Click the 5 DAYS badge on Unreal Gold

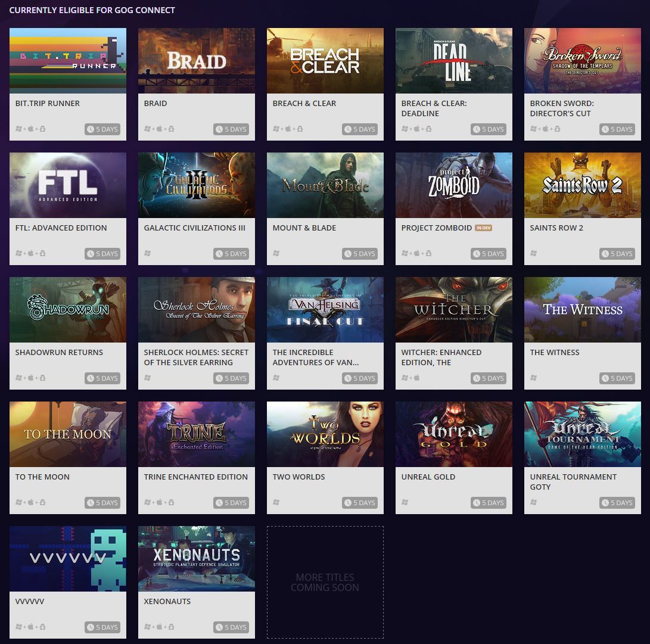click(489, 503)
